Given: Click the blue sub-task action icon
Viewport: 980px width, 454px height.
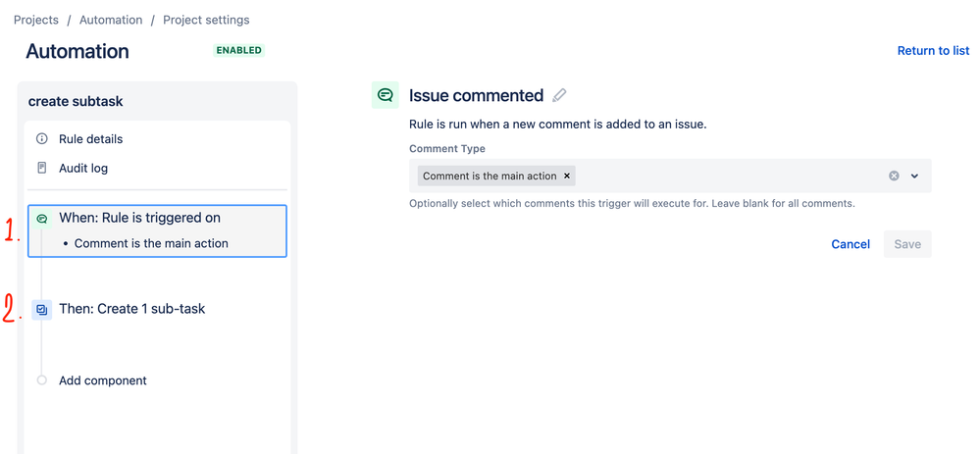Looking at the screenshot, I should pyautogui.click(x=42, y=309).
